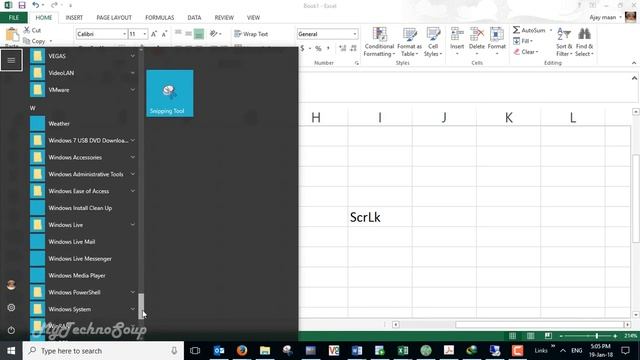Open Sort & Filter options

coord(564,42)
